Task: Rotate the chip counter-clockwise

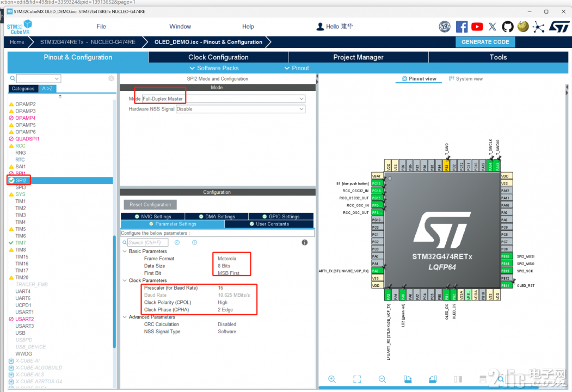Action: pos(433,379)
